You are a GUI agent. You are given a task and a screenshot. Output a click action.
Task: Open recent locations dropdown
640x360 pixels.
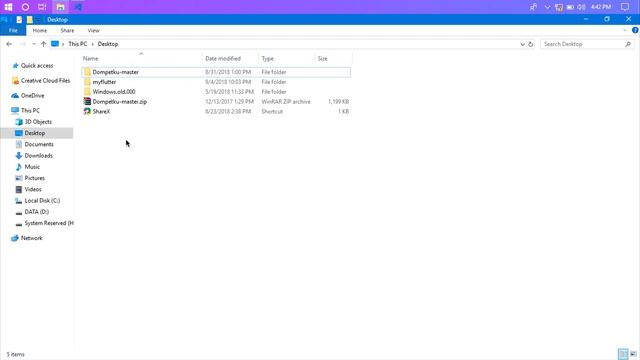point(33,44)
